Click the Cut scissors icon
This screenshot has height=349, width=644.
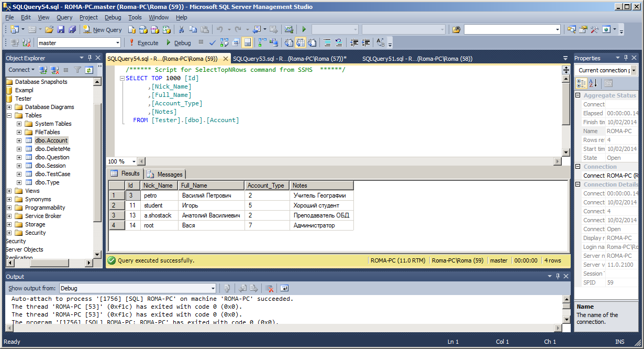pos(181,30)
